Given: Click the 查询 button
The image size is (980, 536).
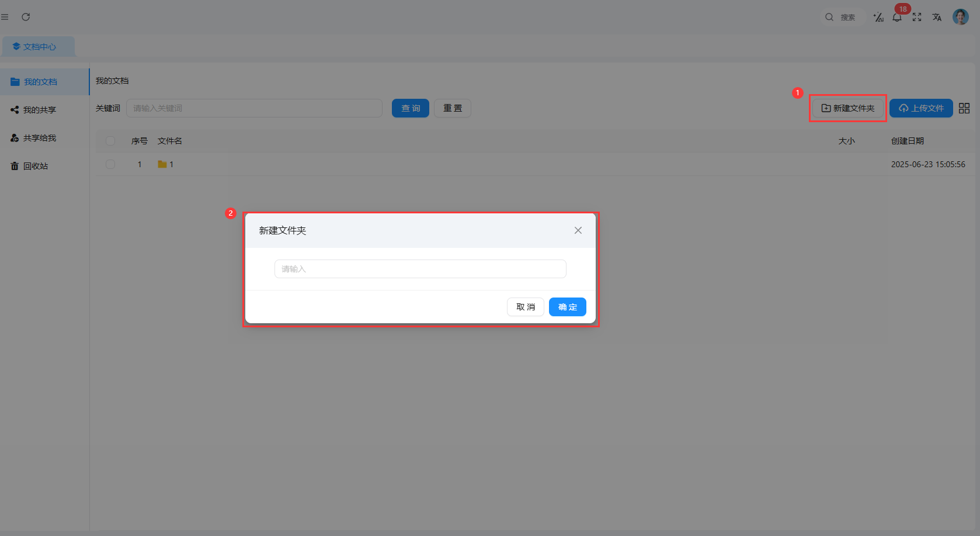Looking at the screenshot, I should click(411, 108).
